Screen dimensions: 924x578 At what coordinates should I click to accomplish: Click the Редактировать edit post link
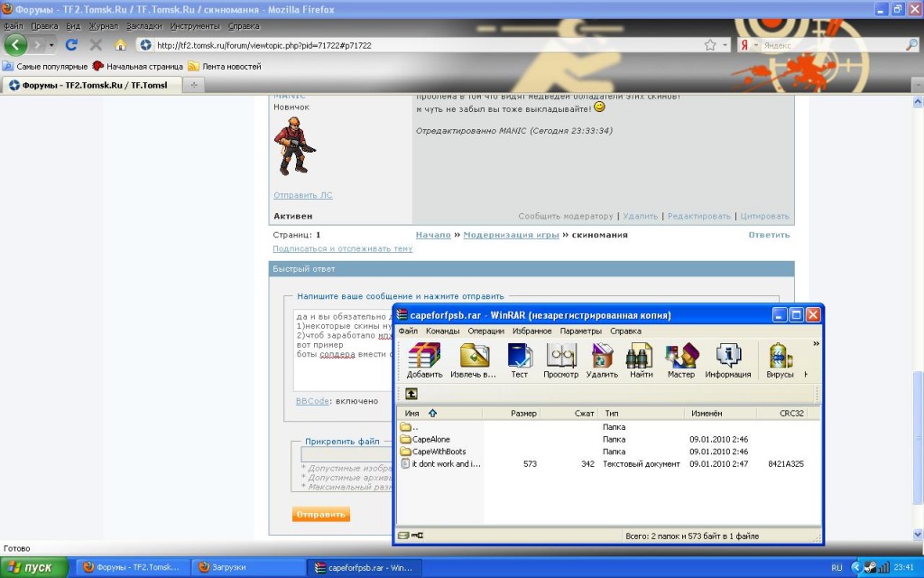(x=699, y=217)
